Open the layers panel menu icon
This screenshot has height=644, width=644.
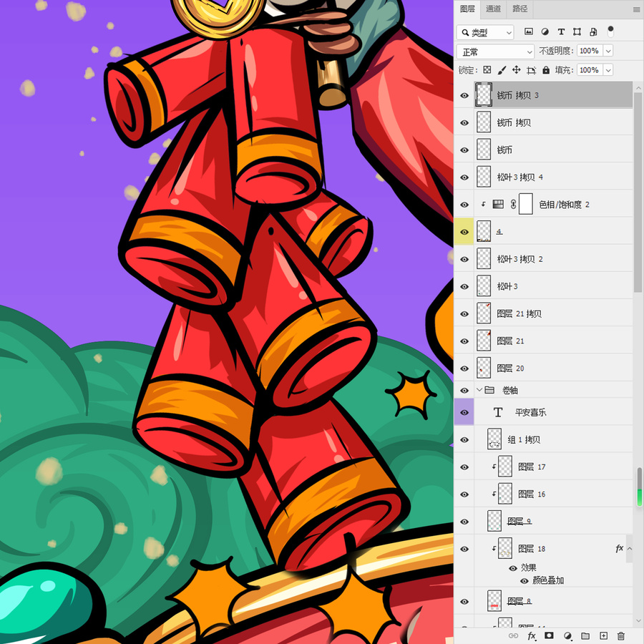click(636, 9)
